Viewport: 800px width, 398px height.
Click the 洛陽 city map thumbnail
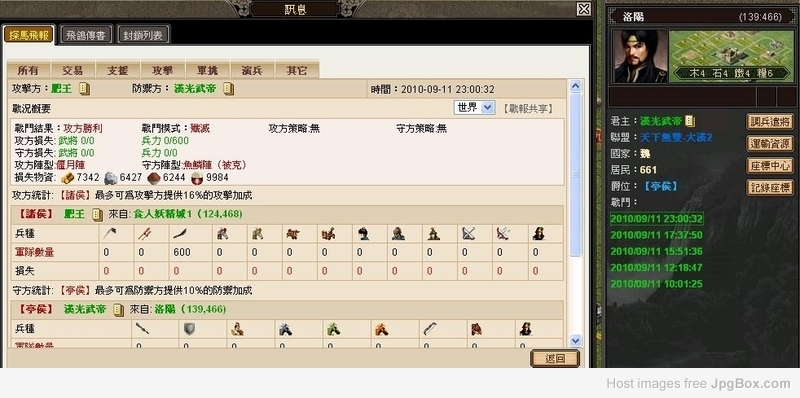(732, 56)
